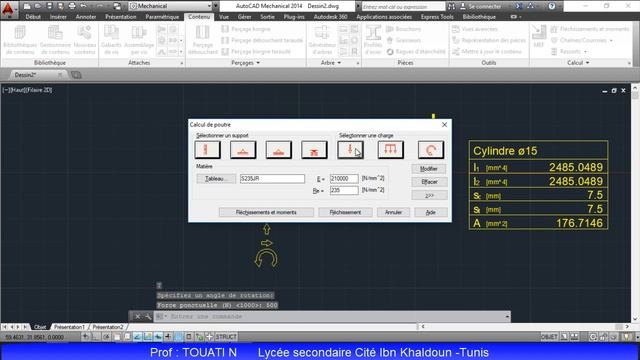Viewport: 640px width, 360px height.
Task: Select the moment load icon
Action: click(431, 150)
